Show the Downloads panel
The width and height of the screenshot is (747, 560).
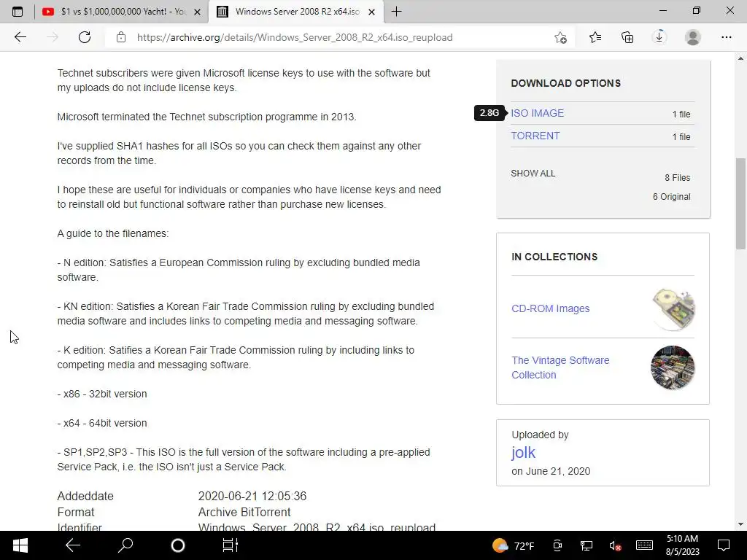[659, 37]
